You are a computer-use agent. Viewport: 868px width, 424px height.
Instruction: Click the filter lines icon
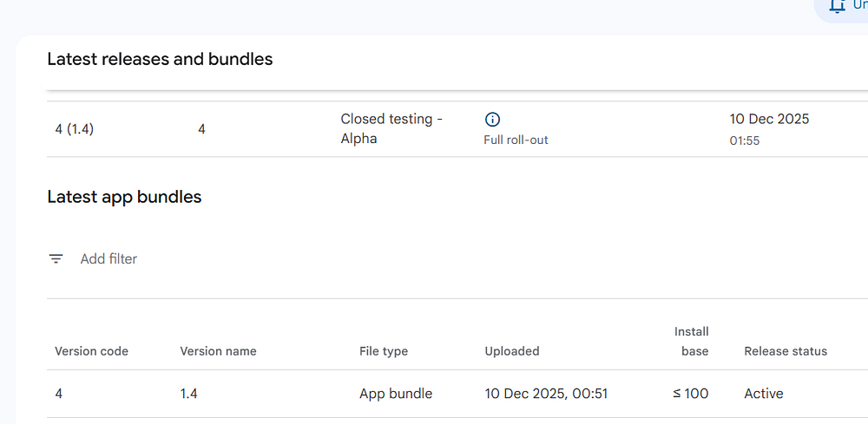coord(56,258)
